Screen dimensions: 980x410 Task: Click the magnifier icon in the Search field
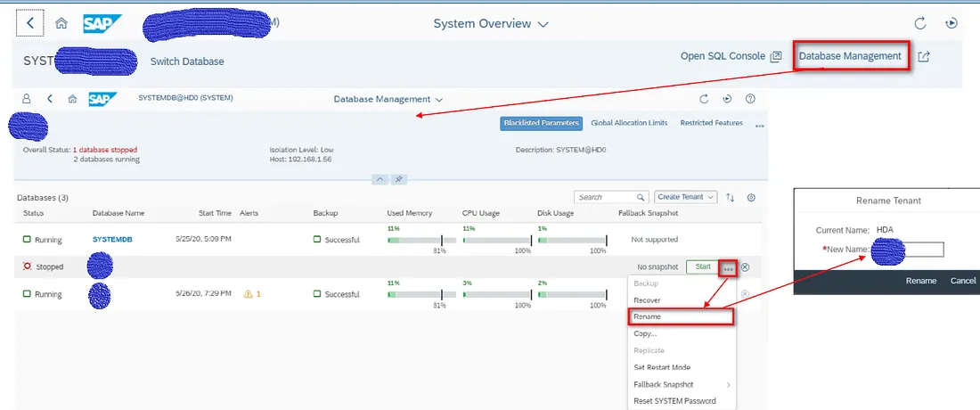coord(640,197)
